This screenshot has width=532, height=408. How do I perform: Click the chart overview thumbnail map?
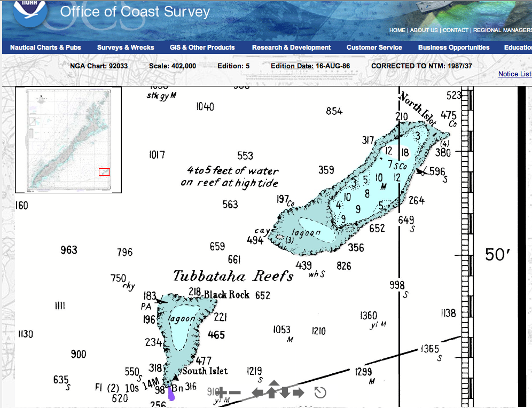click(x=68, y=139)
